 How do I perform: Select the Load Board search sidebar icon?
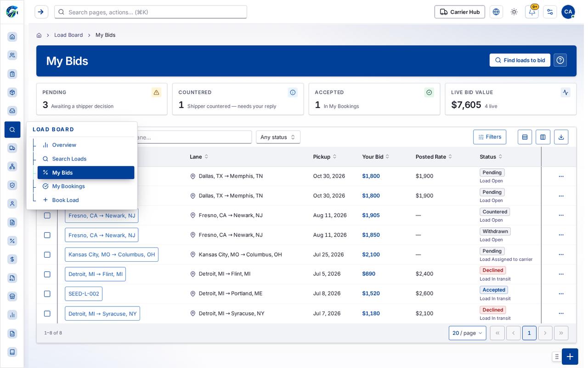click(12, 130)
